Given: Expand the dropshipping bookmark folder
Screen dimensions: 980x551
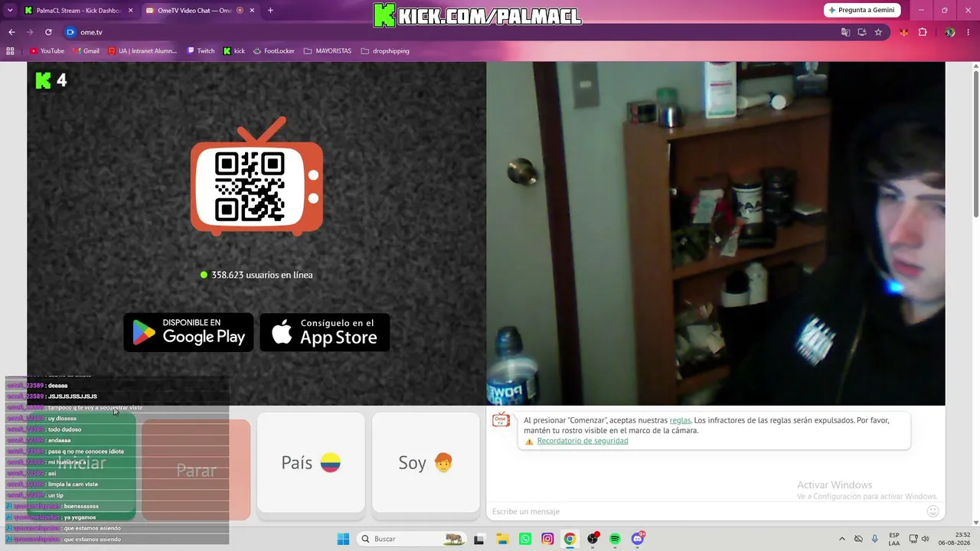Looking at the screenshot, I should (385, 51).
